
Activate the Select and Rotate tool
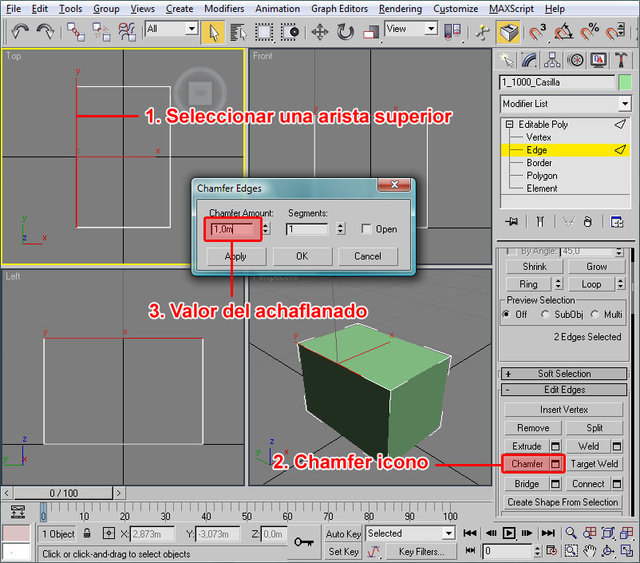(346, 31)
